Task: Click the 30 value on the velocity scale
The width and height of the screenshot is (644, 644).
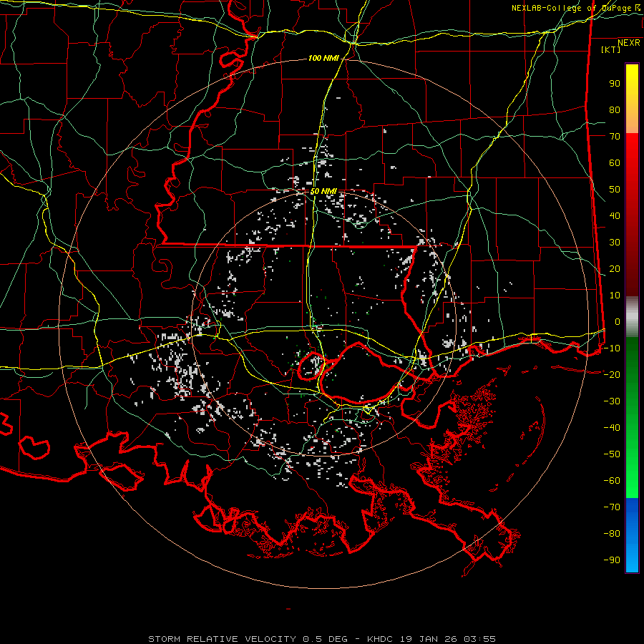Action: 615,243
